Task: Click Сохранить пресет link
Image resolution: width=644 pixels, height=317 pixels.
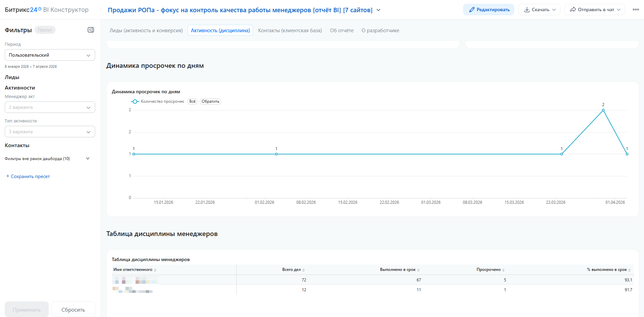Action: click(28, 176)
